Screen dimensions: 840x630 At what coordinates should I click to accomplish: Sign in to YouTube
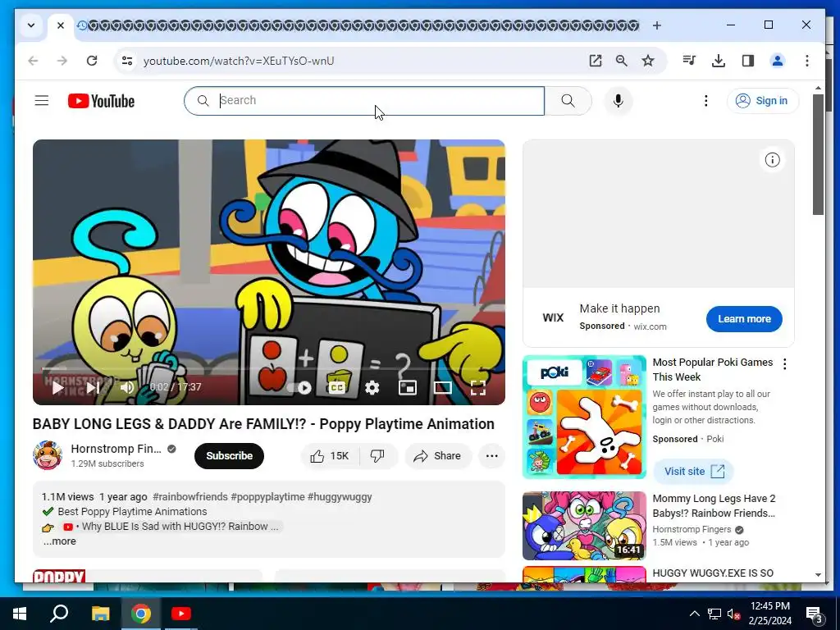[x=762, y=101]
